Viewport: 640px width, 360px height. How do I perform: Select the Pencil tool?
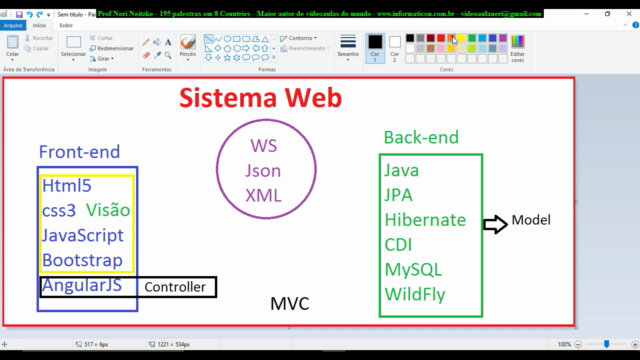[146, 42]
